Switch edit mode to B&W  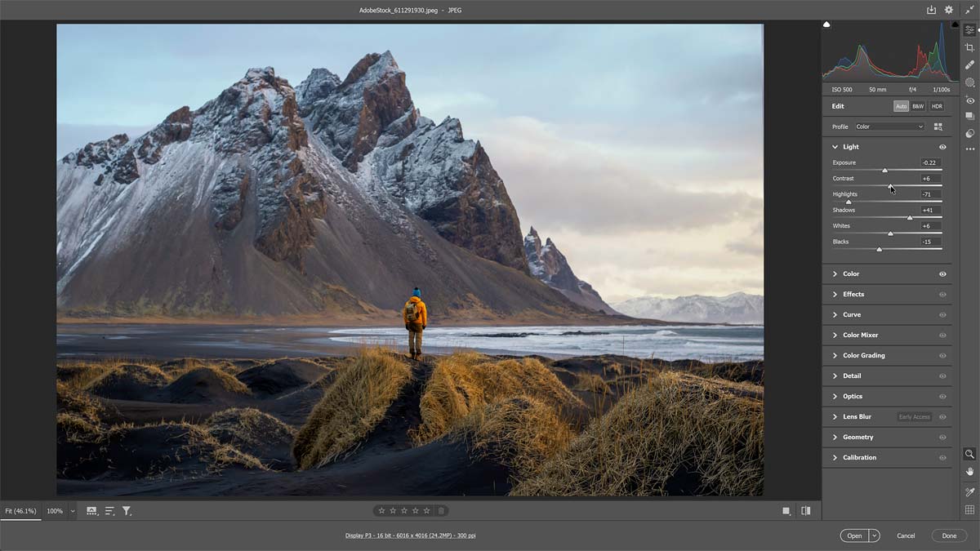918,105
